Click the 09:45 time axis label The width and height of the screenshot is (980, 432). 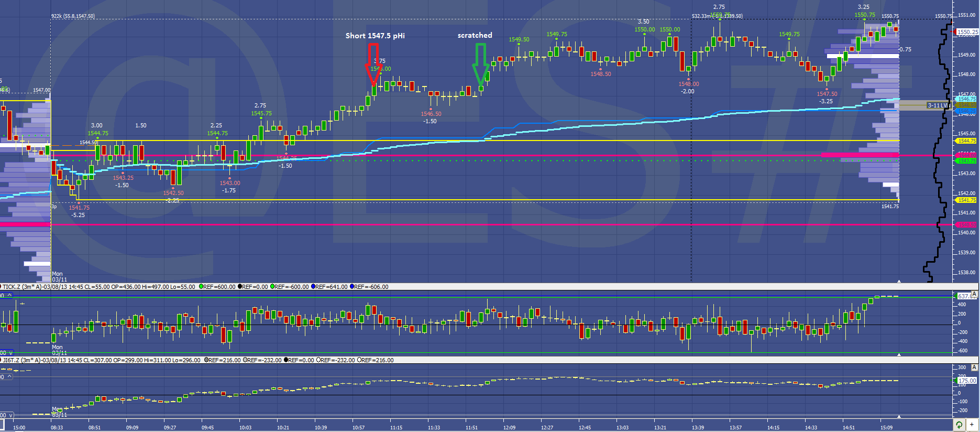click(207, 428)
